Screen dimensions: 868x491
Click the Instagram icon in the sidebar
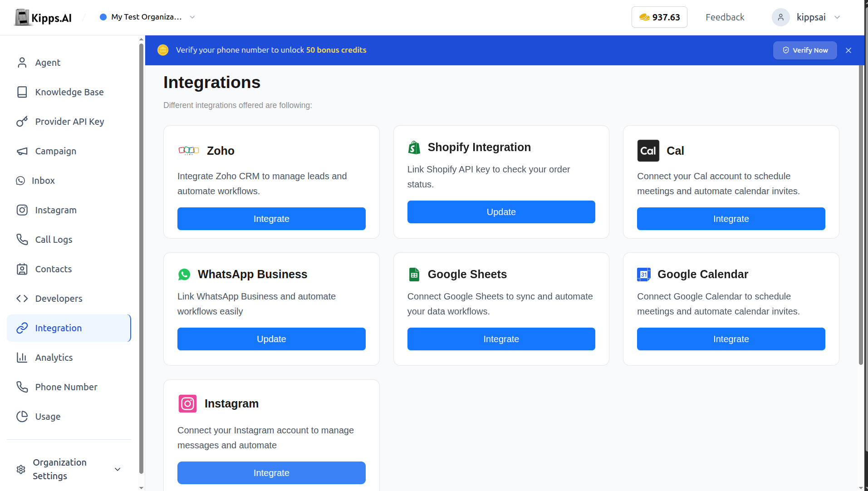tap(22, 210)
